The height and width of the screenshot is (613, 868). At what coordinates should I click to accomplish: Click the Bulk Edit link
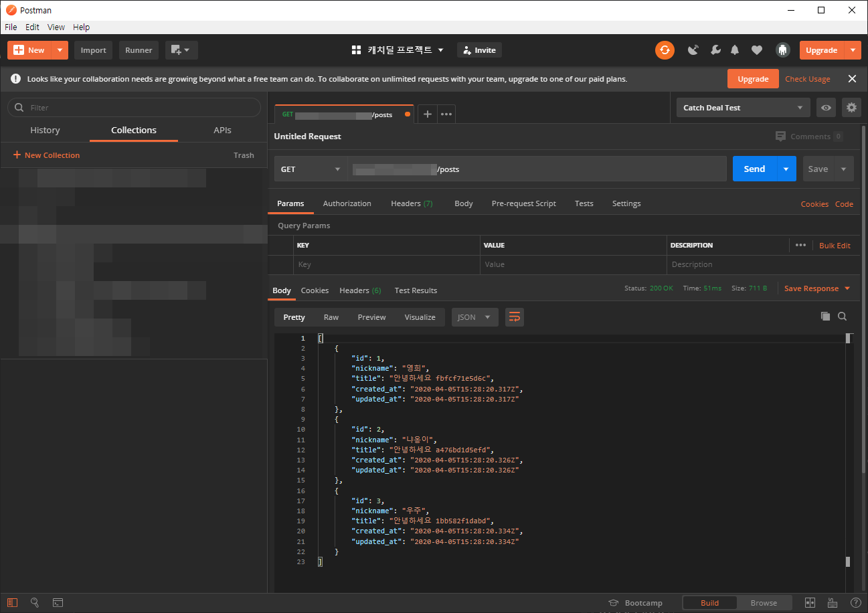(835, 246)
